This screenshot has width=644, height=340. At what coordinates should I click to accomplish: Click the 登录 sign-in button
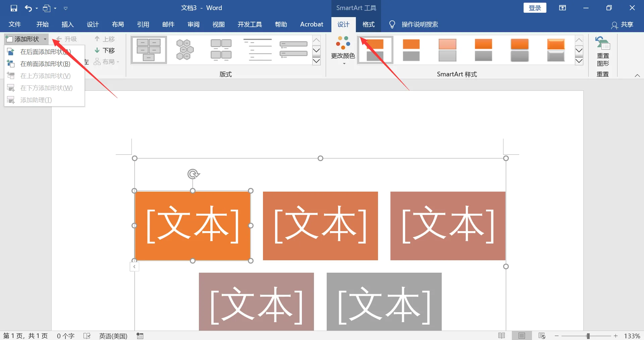tap(535, 8)
